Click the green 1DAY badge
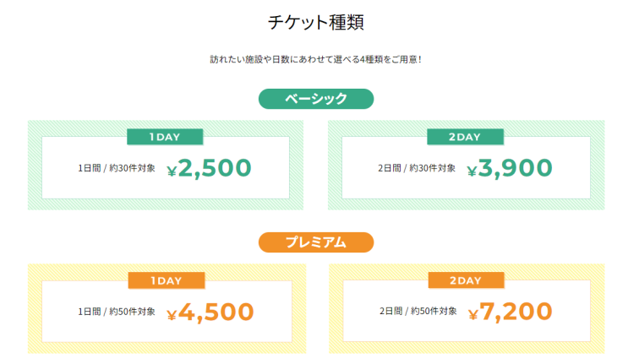628x364 pixels. 165,137
